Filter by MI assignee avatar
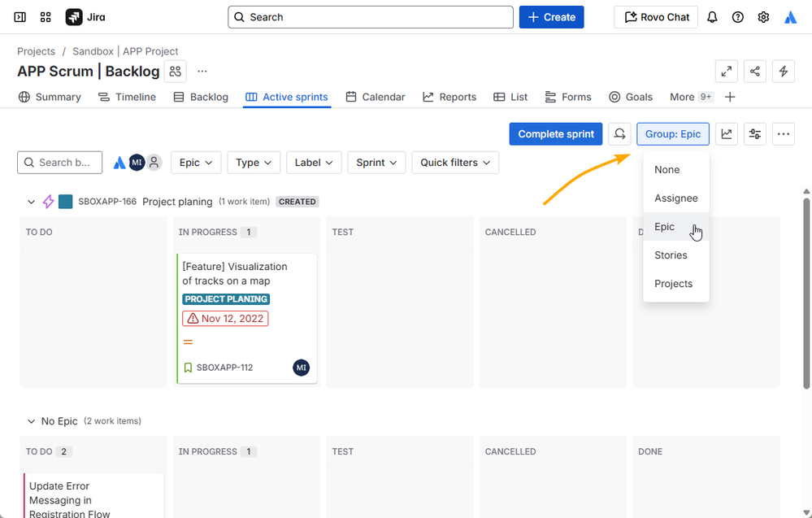 (137, 163)
